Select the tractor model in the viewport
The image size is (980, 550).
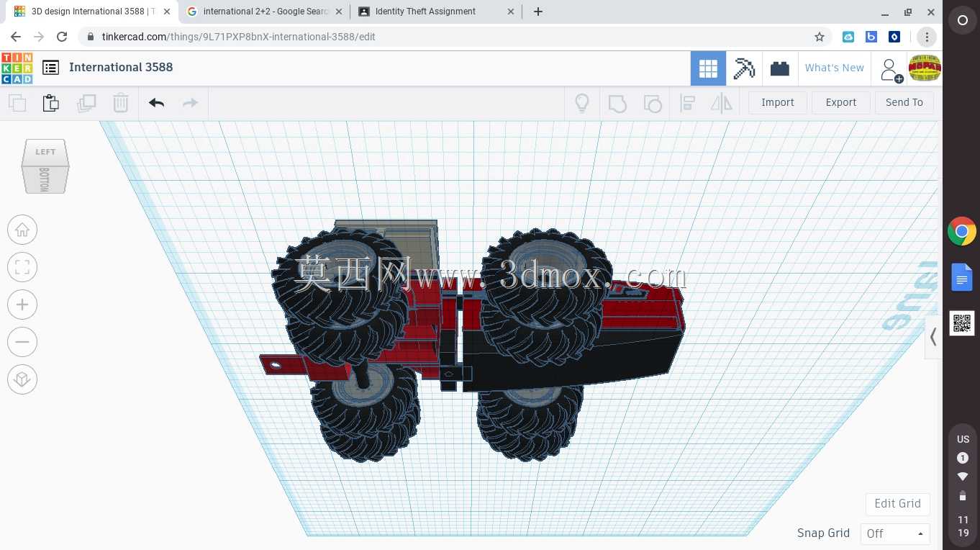tap(471, 342)
